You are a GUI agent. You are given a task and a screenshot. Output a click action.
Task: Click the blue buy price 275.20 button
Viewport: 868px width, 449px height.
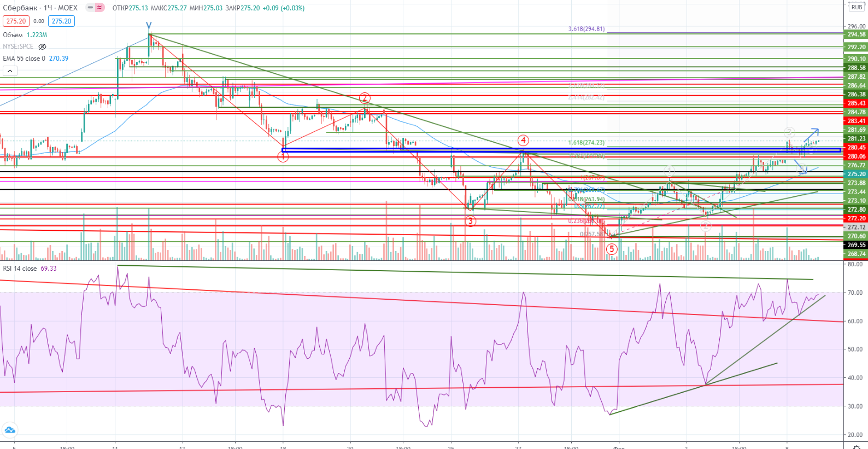coord(61,21)
